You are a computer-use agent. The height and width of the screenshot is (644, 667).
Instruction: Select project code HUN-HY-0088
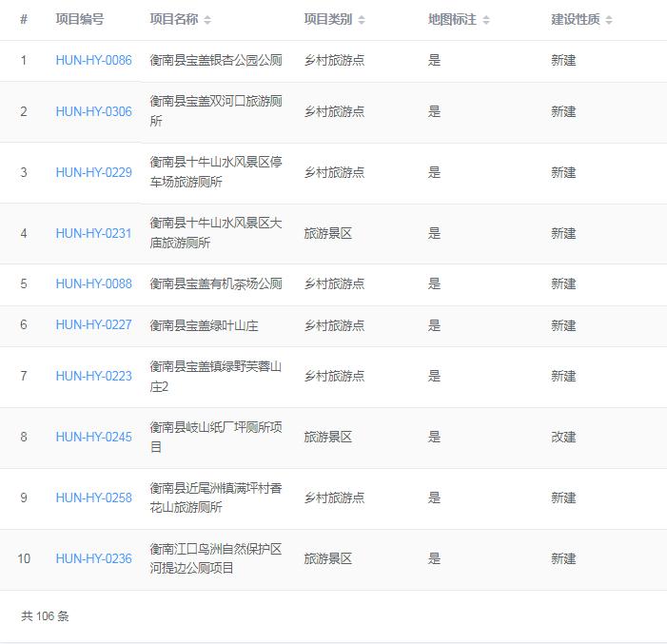tap(93, 284)
